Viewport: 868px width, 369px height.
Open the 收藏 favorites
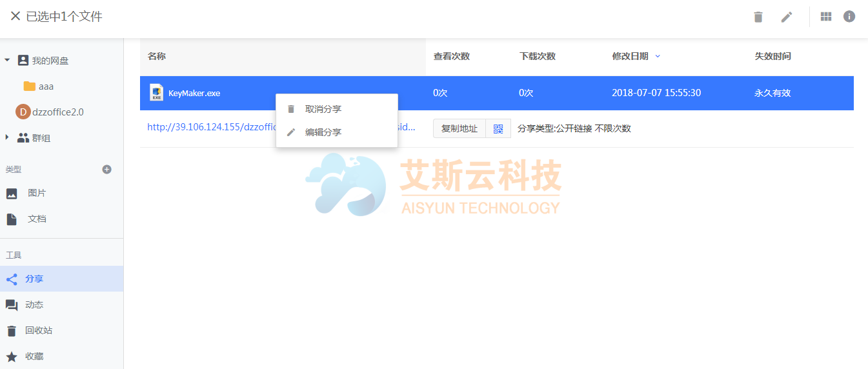click(x=34, y=357)
